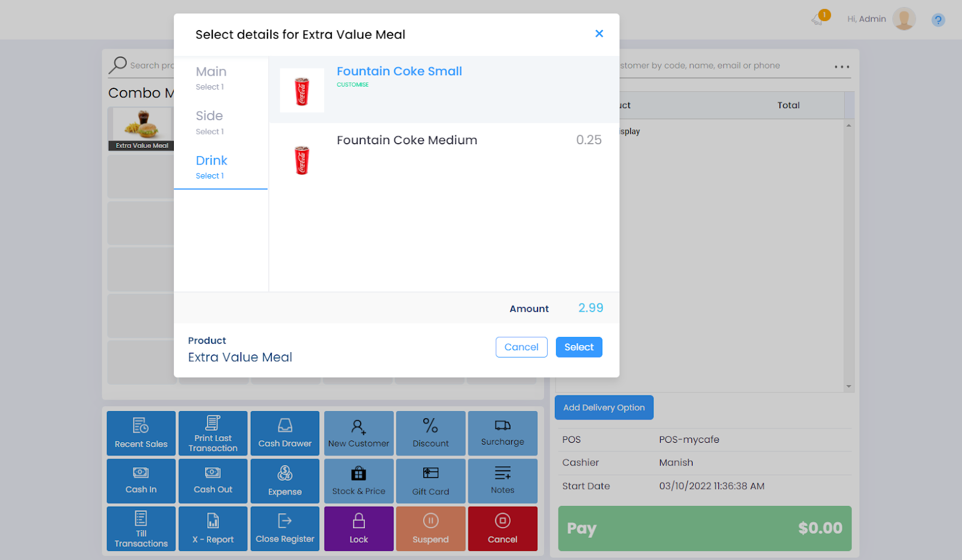Switch to the Main tab
This screenshot has width=962, height=560.
click(x=212, y=78)
